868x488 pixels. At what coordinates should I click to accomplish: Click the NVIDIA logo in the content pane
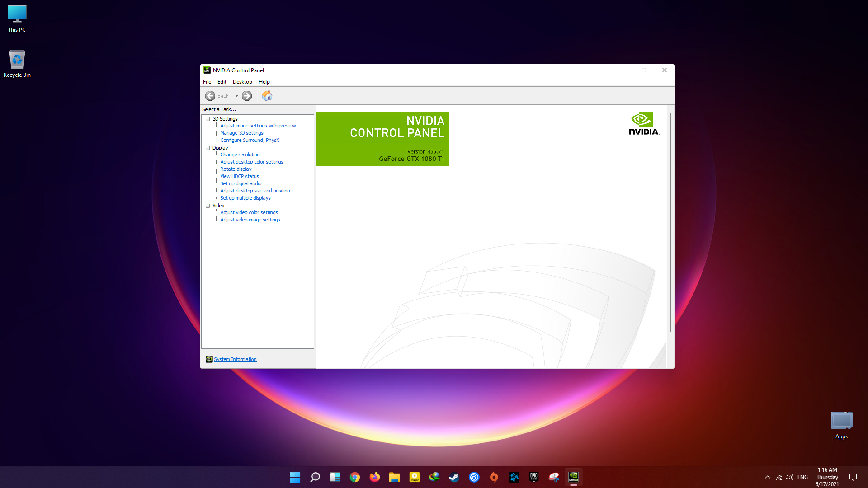644,124
